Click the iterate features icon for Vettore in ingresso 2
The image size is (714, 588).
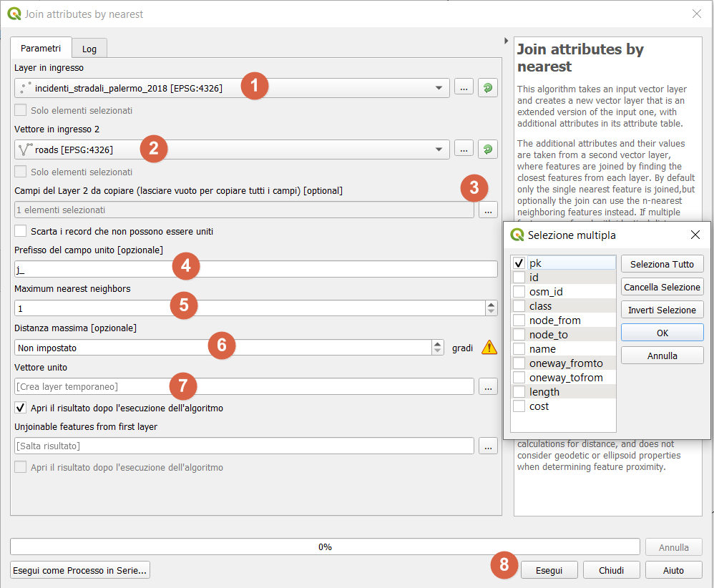point(488,150)
